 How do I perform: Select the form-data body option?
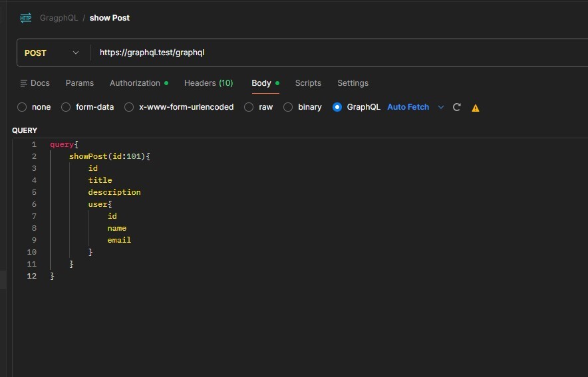pos(66,107)
